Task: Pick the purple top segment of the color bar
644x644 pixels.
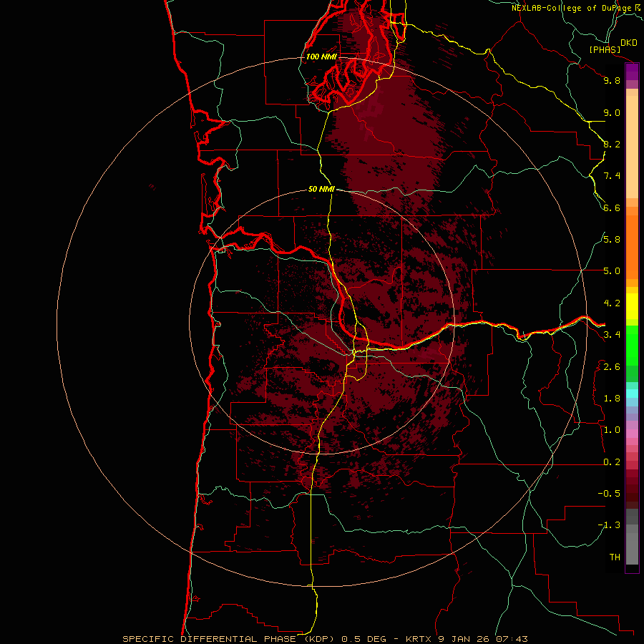Action: (632, 72)
